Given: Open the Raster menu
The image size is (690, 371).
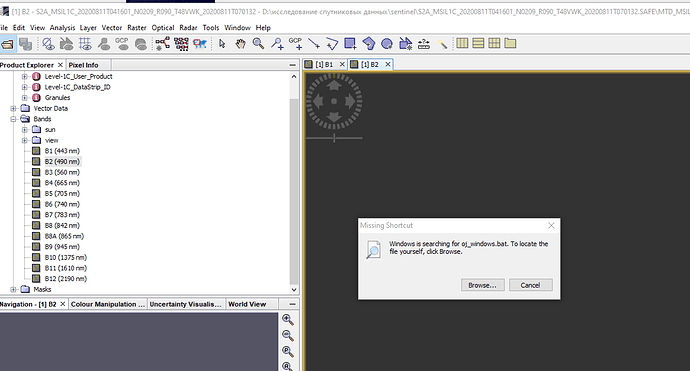Looking at the screenshot, I should point(137,28).
